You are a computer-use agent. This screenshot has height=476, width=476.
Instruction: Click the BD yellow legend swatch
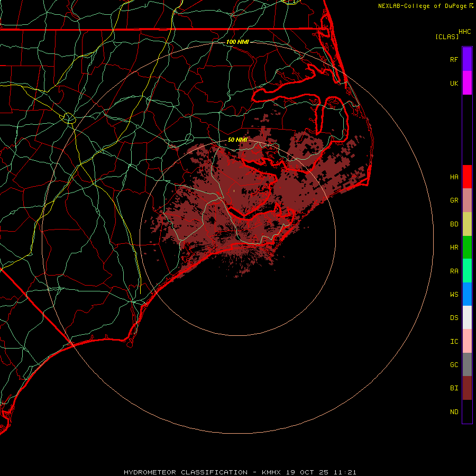click(x=467, y=224)
